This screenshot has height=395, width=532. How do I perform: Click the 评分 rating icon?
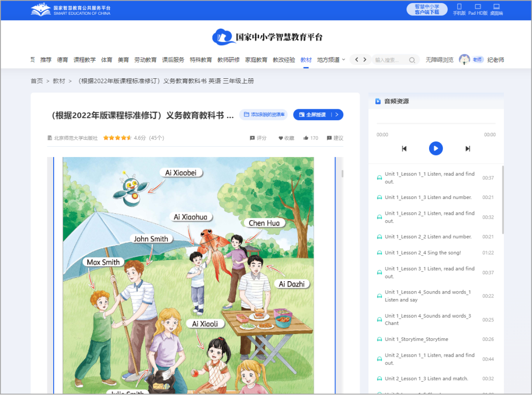[x=253, y=138]
